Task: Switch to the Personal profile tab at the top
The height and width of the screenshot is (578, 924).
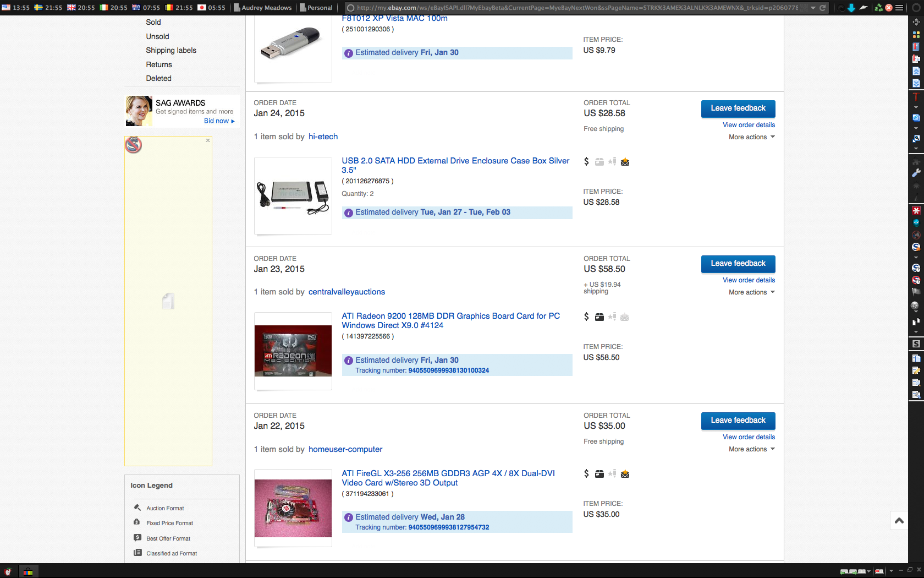Action: pos(316,8)
